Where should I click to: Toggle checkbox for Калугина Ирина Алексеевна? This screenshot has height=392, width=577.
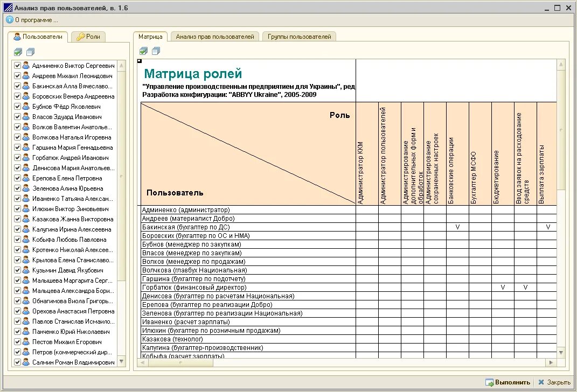pyautogui.click(x=17, y=229)
